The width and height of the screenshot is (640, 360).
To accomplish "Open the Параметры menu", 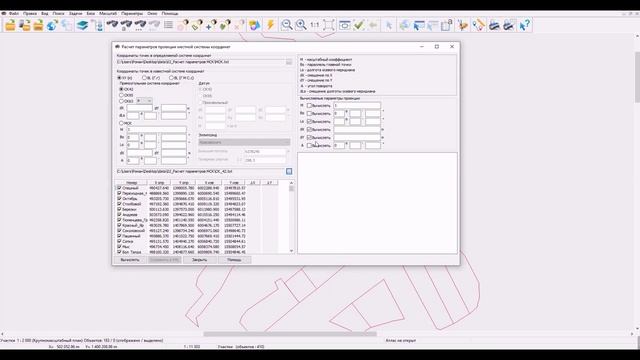I will [x=132, y=13].
